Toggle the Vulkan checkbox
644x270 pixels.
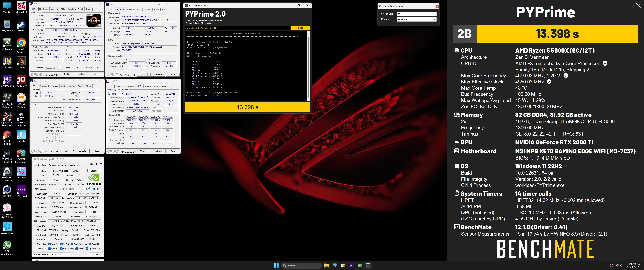coord(49,248)
